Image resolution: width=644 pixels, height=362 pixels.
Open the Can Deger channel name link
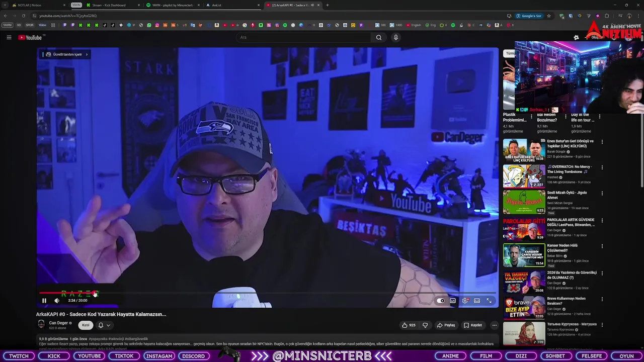click(58, 323)
